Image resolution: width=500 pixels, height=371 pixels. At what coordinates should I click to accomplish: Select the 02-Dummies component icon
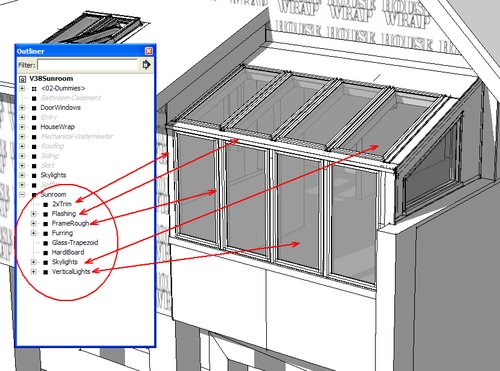coord(34,89)
